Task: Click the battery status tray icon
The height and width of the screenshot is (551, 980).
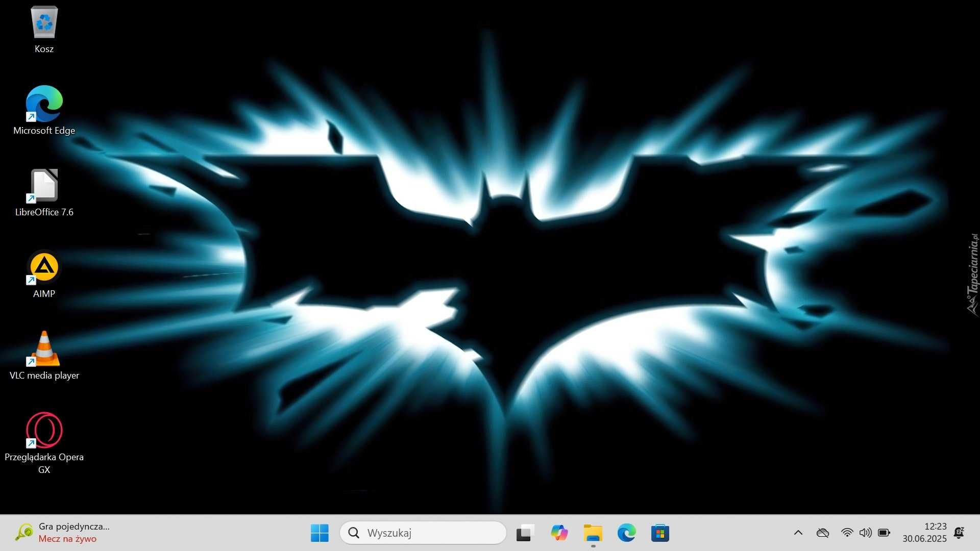Action: coord(884,533)
